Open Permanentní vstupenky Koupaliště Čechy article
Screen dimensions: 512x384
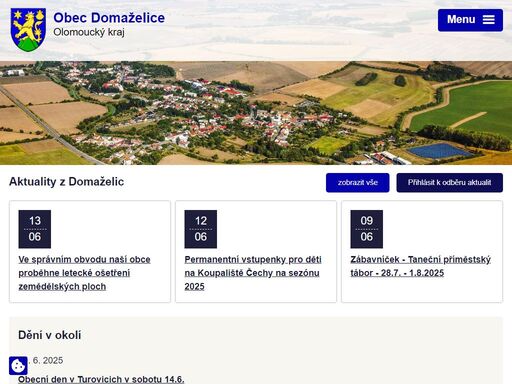[x=253, y=273]
